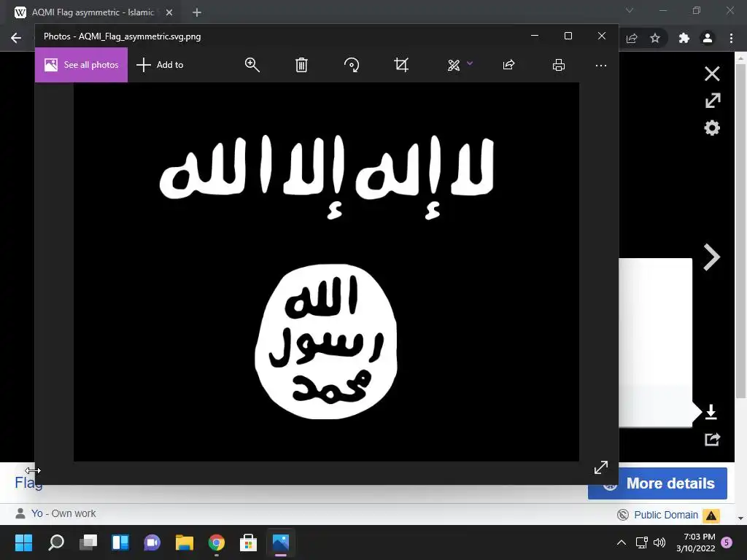
Task: Open the Public Domain license link
Action: point(665,515)
